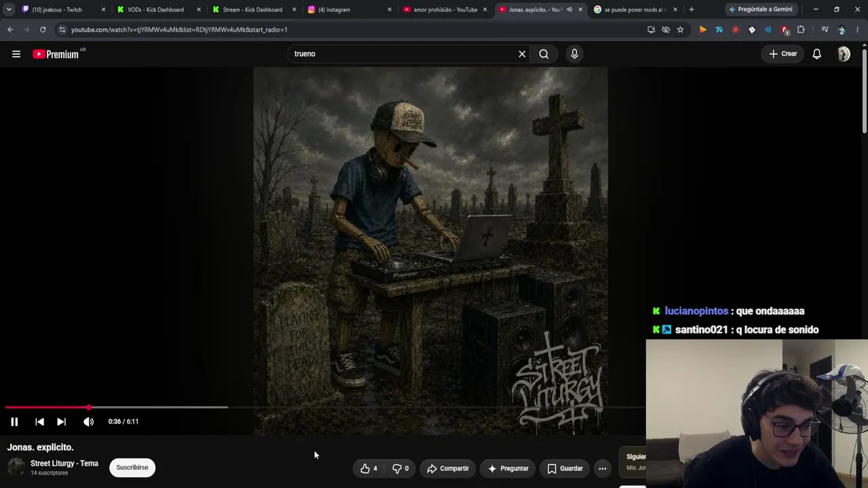The height and width of the screenshot is (488, 868).
Task: Click the video title 'Jonas. explicito.'
Action: click(x=41, y=447)
